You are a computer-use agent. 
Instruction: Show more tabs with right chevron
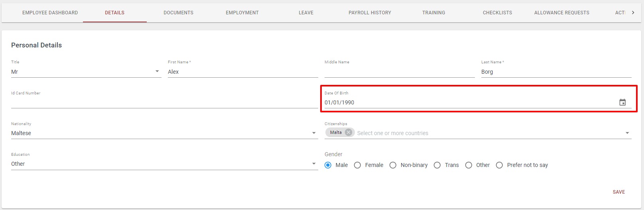(x=633, y=13)
